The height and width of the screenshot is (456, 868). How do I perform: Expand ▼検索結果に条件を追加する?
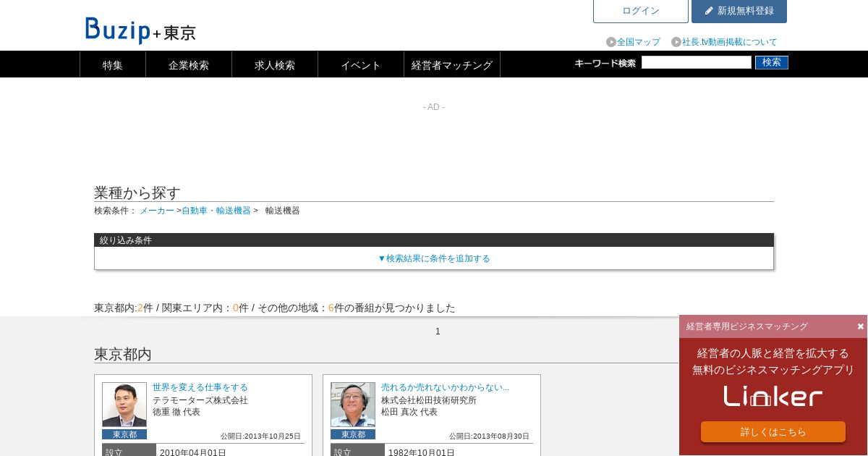[x=434, y=258]
